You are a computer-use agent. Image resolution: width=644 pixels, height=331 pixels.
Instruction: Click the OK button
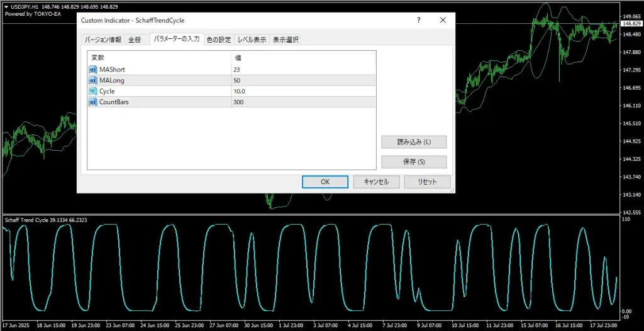(325, 182)
